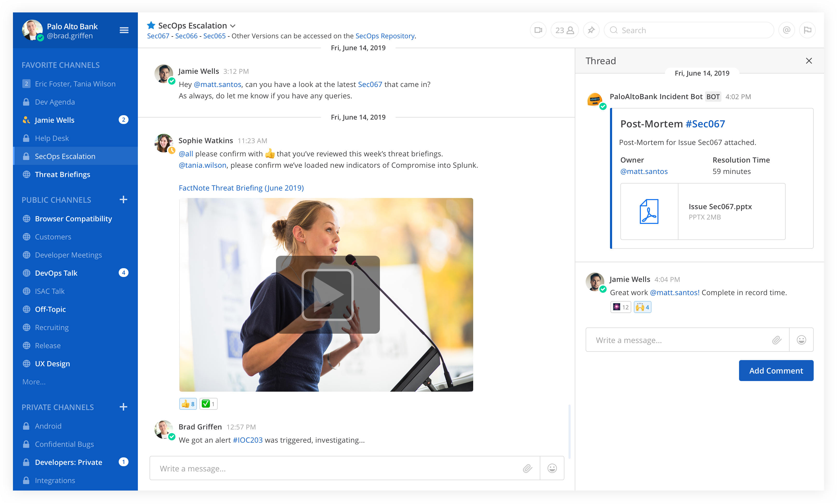Toggle the thumbs up reaction on Sophie's message

coord(188,403)
